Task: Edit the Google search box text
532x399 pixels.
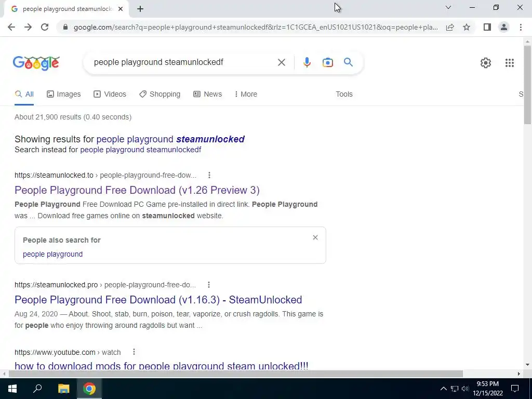Action: click(183, 62)
